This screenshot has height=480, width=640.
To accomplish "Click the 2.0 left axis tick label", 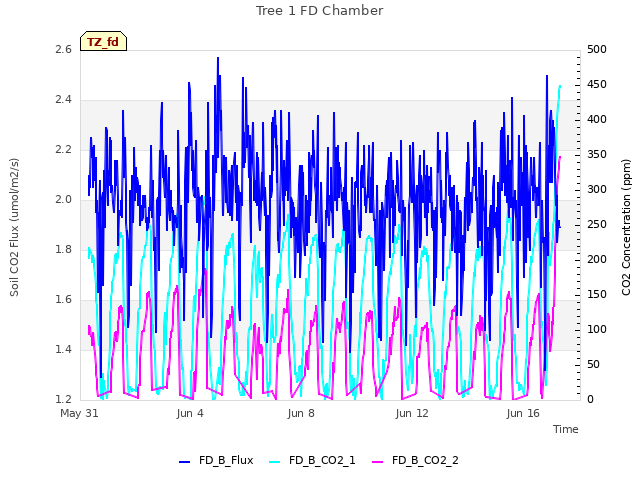I will pyautogui.click(x=64, y=200).
